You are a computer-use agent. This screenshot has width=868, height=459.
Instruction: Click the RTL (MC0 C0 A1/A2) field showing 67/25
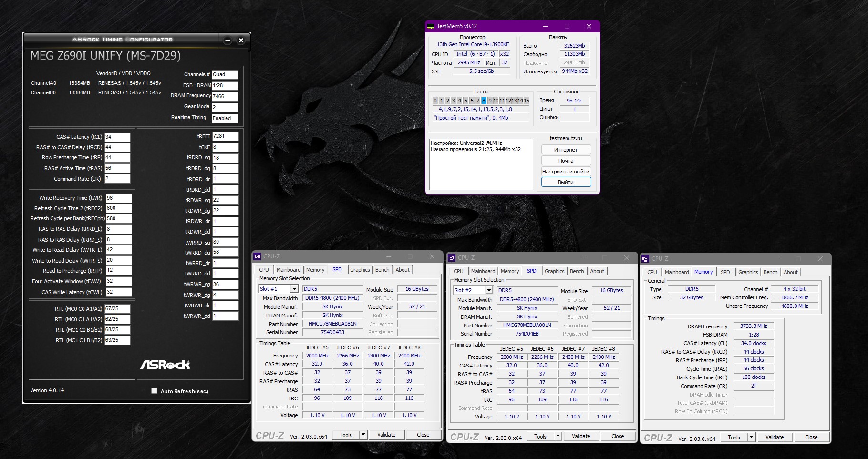pyautogui.click(x=117, y=309)
